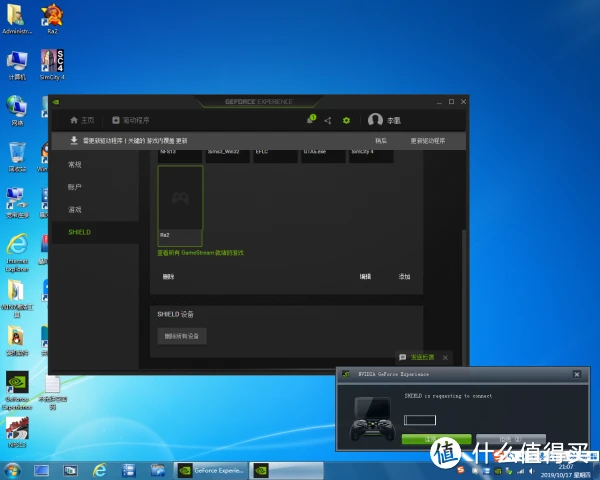Switch to 主页 home tab
The height and width of the screenshot is (480, 600).
82,120
